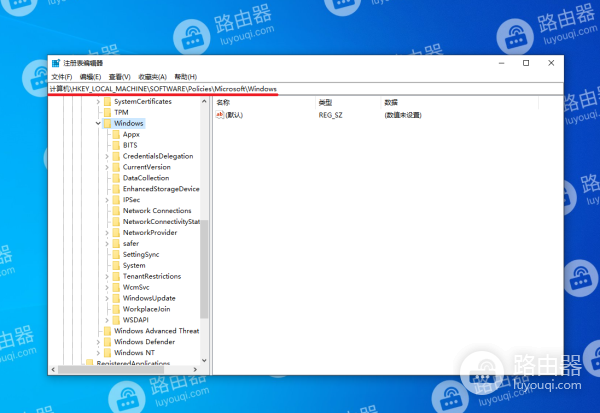Open the 查看(V) menu

[119, 77]
